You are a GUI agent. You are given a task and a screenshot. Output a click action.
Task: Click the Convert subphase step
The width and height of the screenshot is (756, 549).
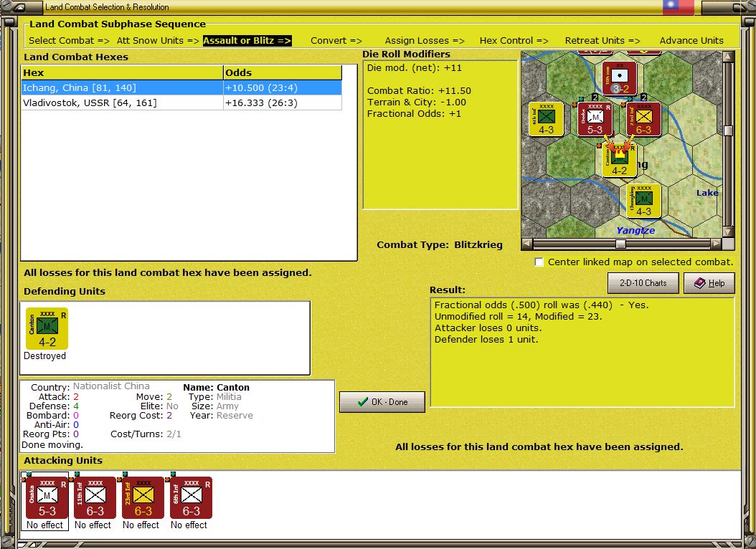point(336,40)
